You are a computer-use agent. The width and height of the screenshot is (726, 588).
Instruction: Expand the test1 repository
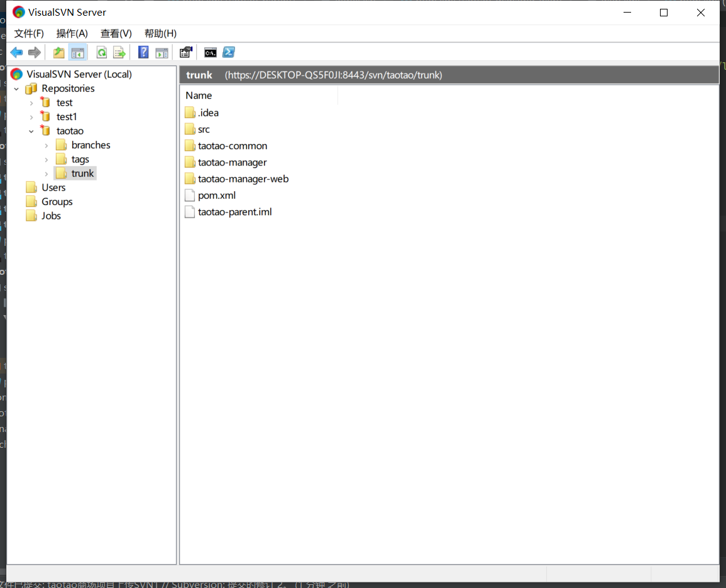(31, 117)
